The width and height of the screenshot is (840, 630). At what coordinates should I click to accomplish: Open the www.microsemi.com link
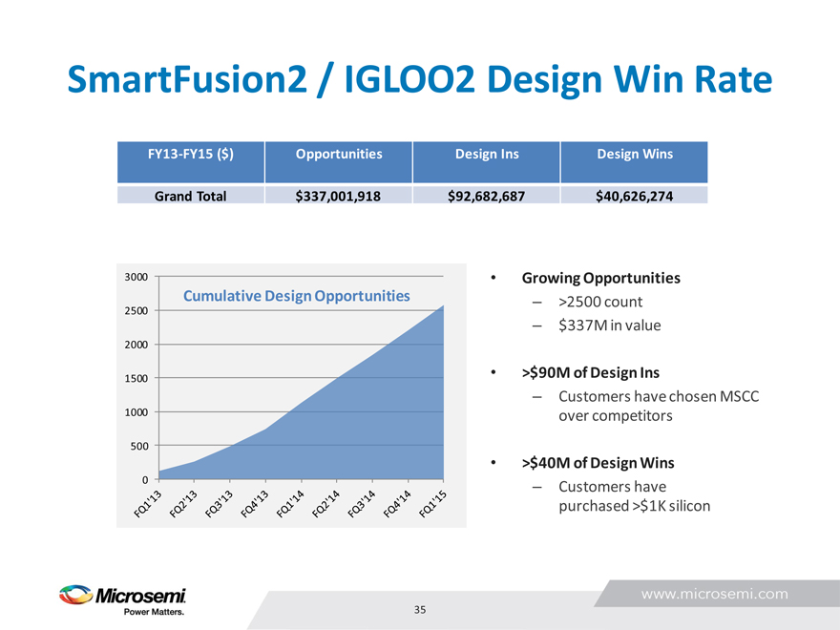pos(714,594)
